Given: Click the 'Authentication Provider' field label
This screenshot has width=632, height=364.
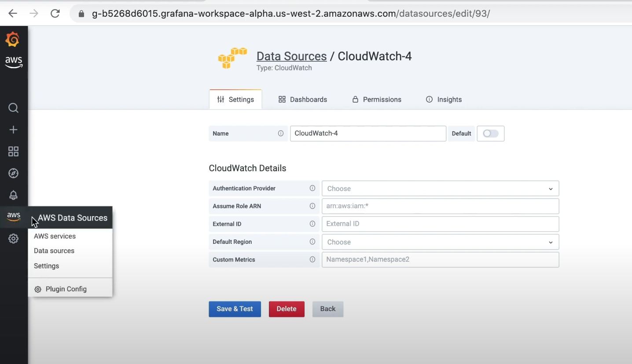Looking at the screenshot, I should point(244,188).
